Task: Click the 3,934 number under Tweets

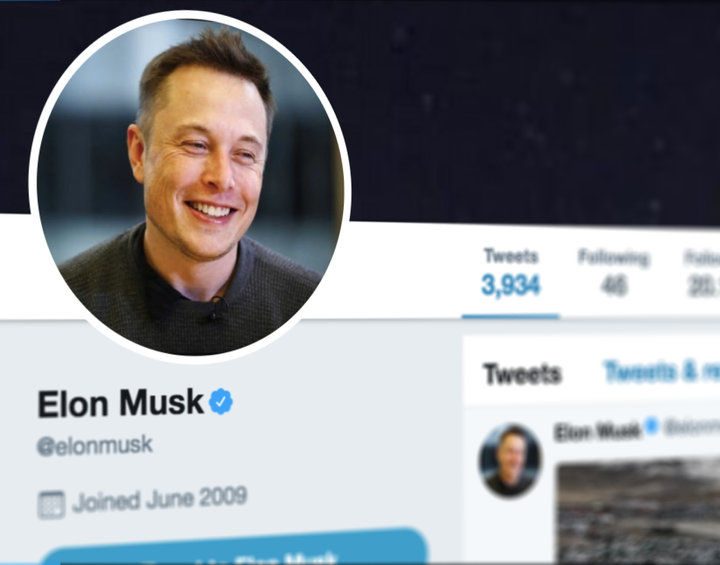Action: click(511, 285)
